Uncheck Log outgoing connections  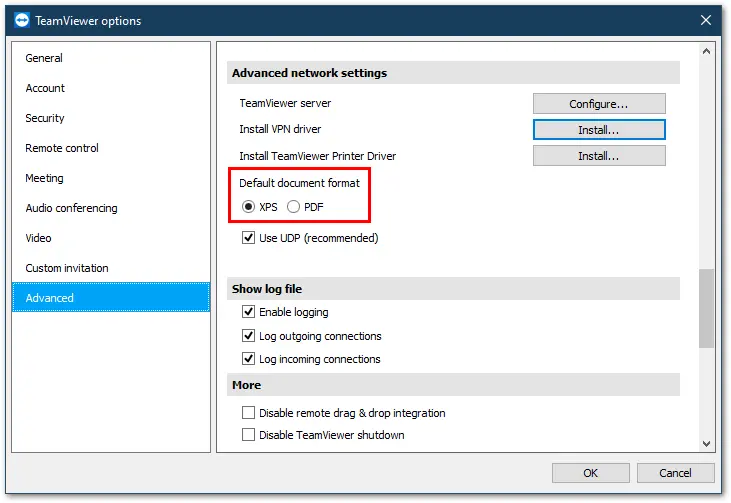point(248,335)
